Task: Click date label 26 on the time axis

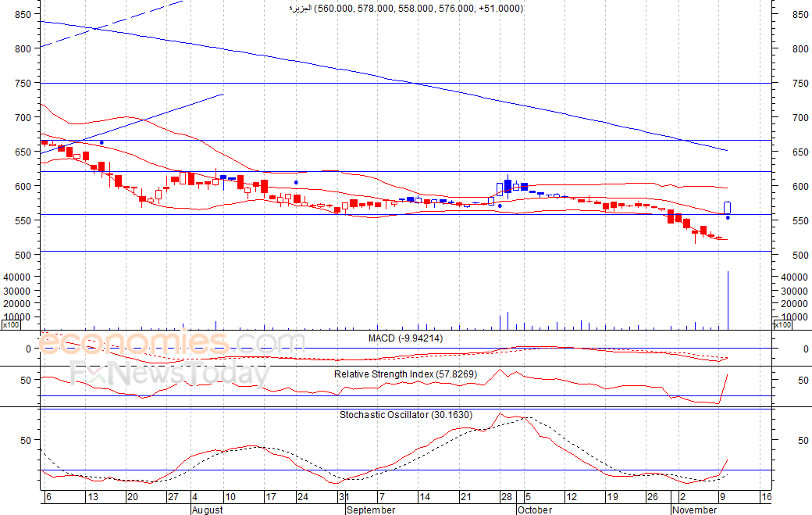Action: tap(653, 497)
